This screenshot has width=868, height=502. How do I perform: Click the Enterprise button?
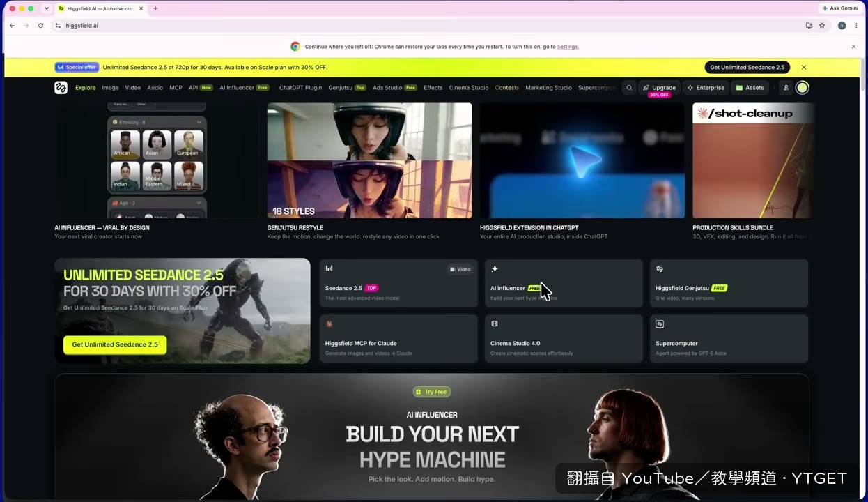click(x=706, y=88)
